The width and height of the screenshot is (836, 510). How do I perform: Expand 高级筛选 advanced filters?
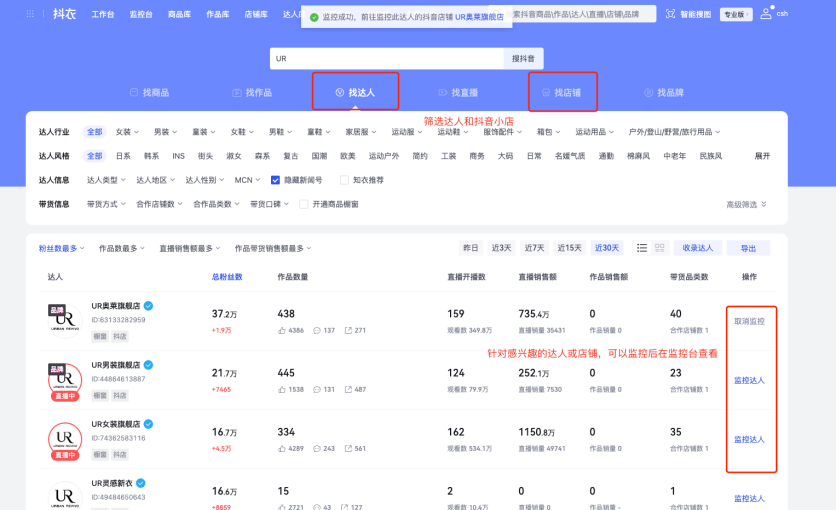pyautogui.click(x=746, y=205)
